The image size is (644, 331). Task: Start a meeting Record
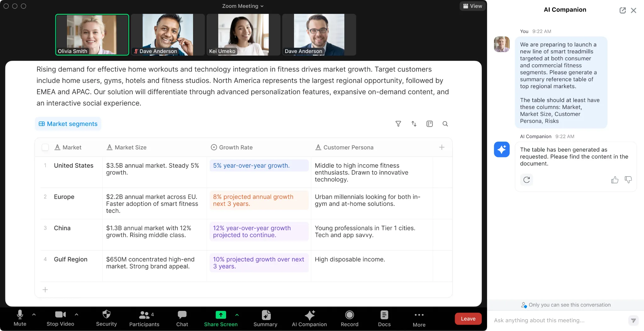349,318
